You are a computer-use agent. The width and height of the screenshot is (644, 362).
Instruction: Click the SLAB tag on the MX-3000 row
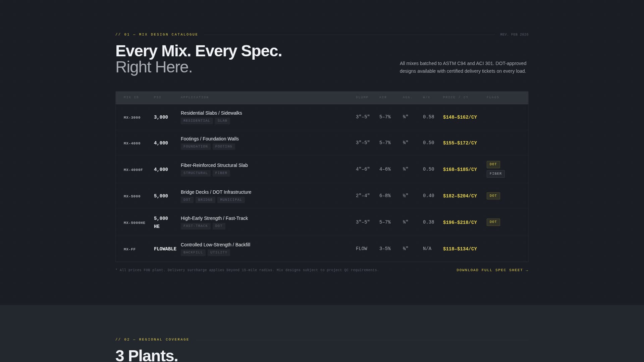222,121
